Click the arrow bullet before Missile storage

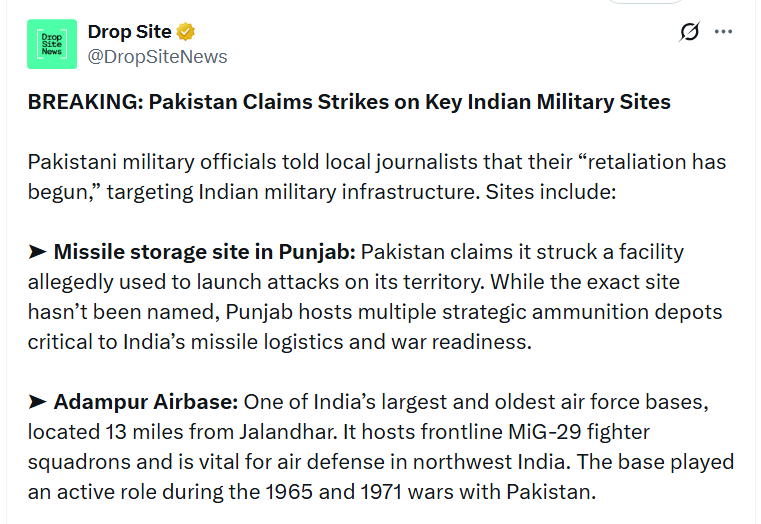click(37, 252)
